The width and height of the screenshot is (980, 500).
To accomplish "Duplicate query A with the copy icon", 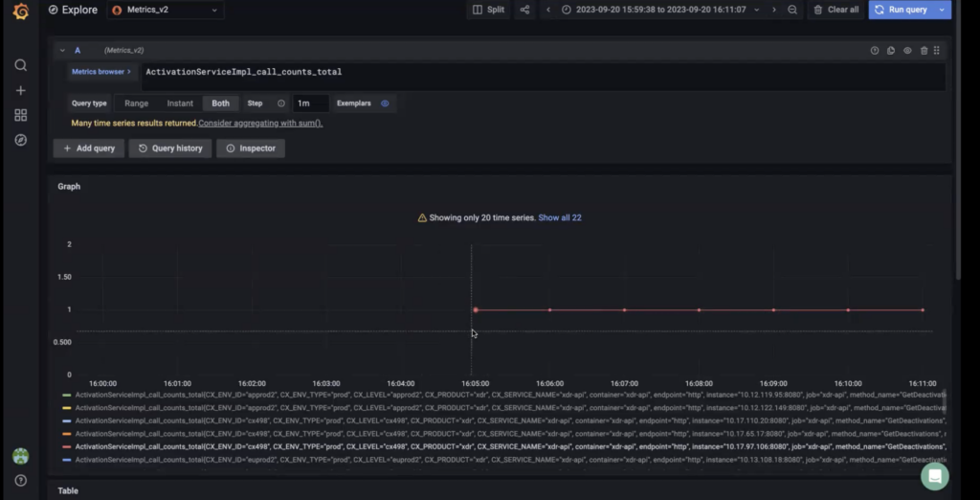I will (890, 50).
